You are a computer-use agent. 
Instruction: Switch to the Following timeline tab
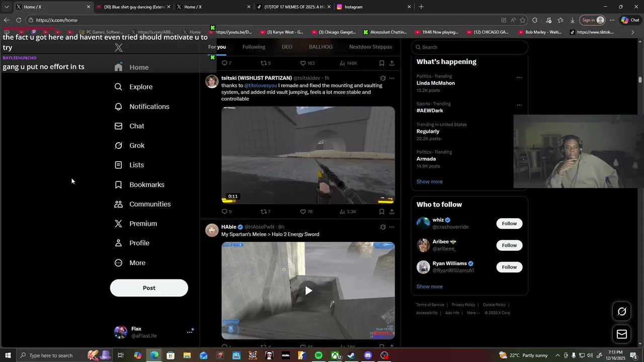254,47
